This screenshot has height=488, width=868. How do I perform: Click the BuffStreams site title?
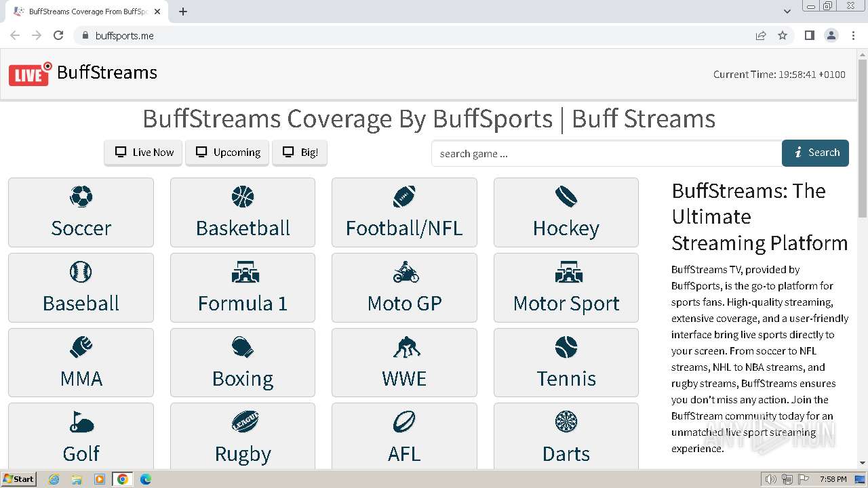pos(107,73)
